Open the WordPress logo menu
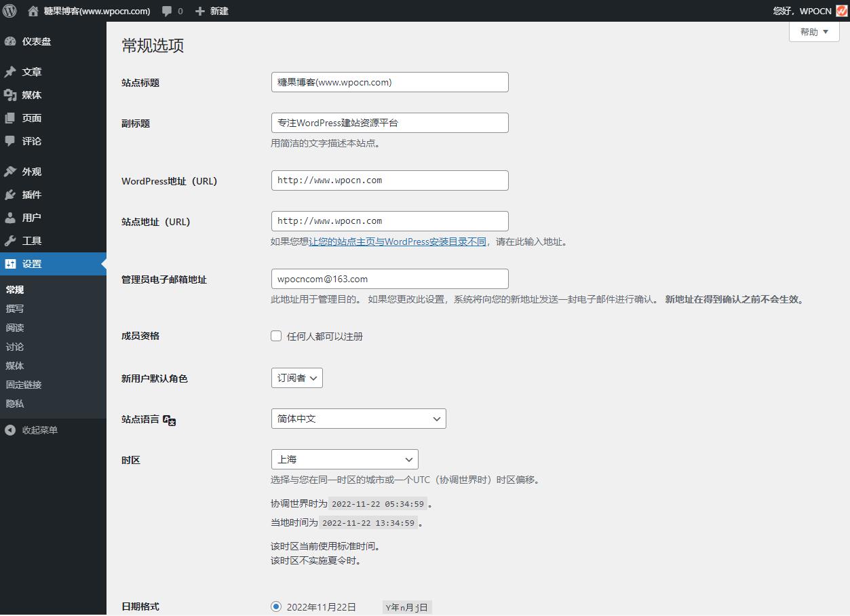 [9, 11]
